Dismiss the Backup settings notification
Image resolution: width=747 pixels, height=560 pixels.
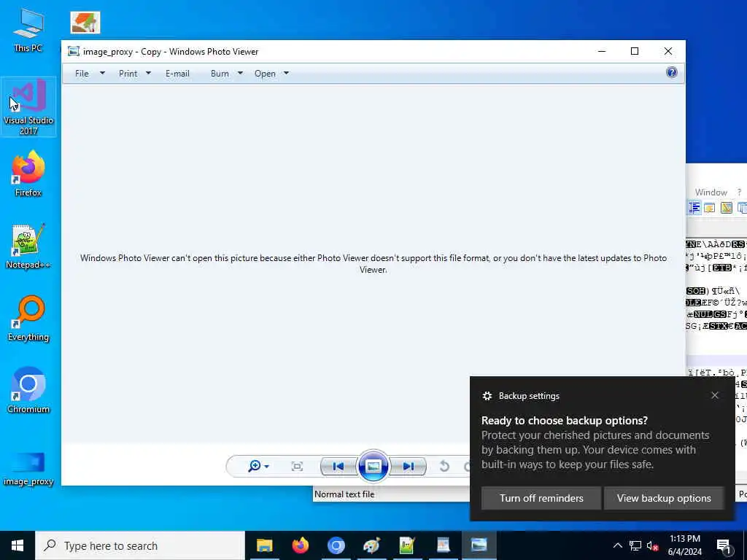click(715, 395)
